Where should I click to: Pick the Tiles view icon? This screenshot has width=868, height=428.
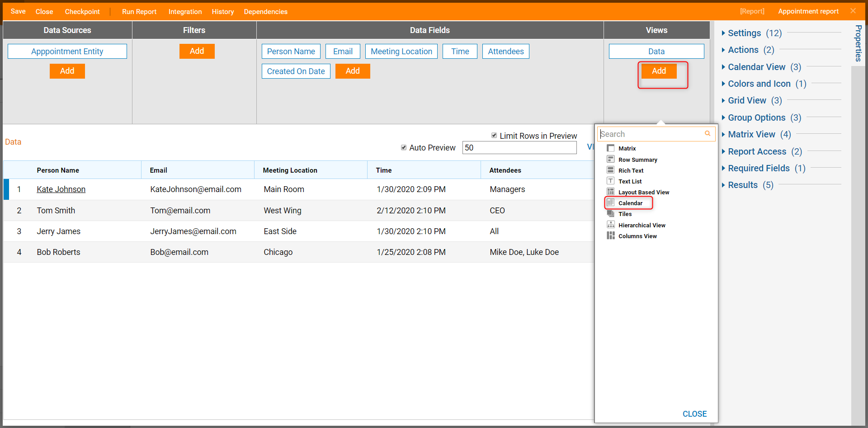611,213
